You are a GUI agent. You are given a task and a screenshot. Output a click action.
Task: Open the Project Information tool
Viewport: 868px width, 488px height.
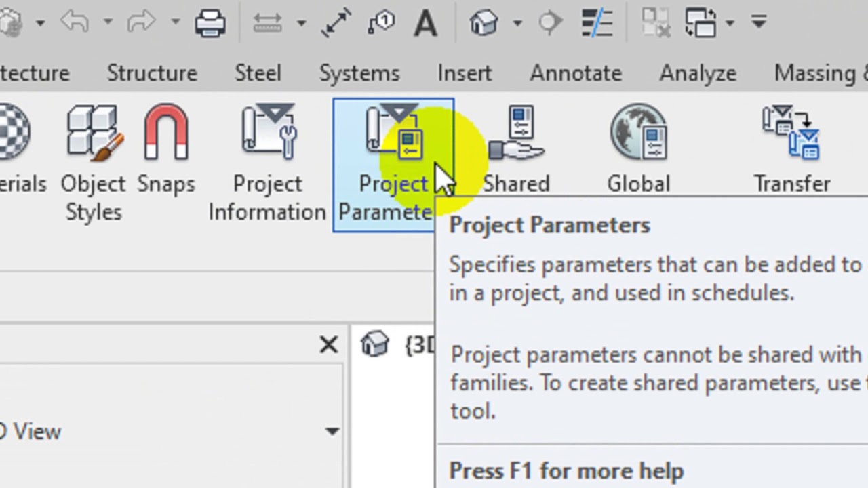[268, 163]
